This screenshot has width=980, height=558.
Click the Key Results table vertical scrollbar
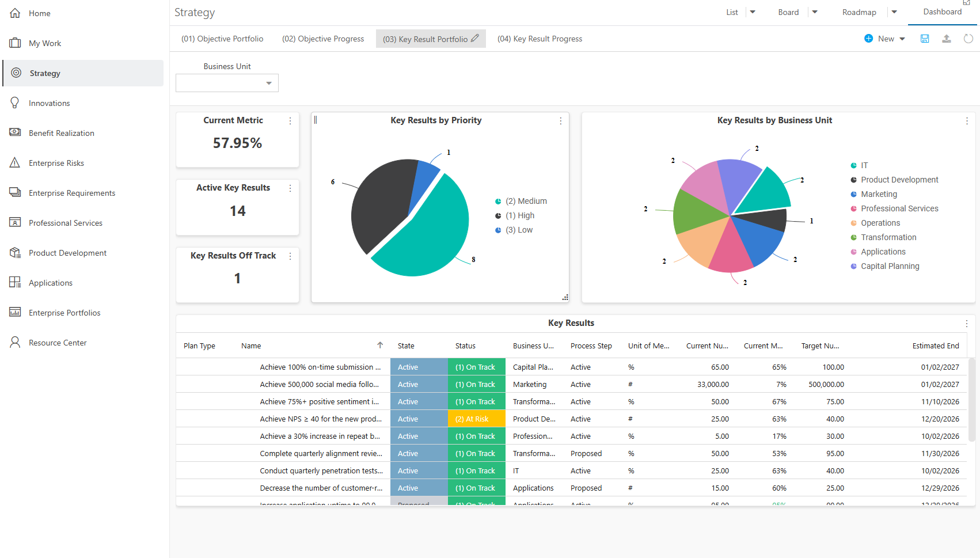[972, 400]
